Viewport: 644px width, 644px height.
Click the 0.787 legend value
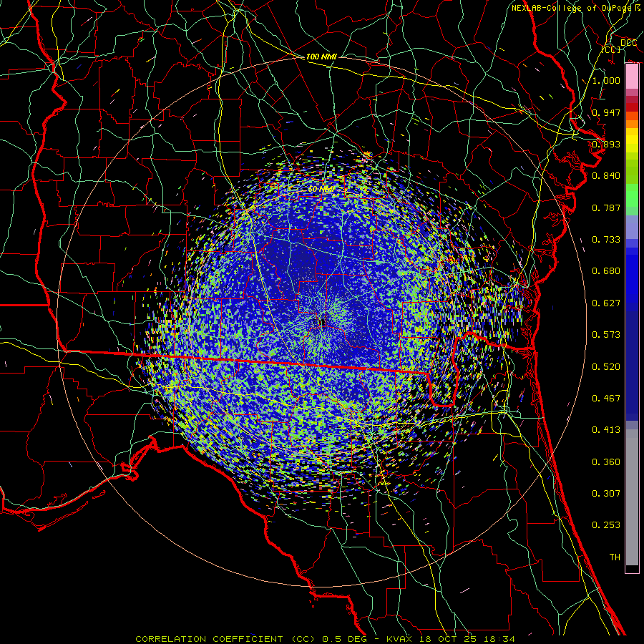606,208
